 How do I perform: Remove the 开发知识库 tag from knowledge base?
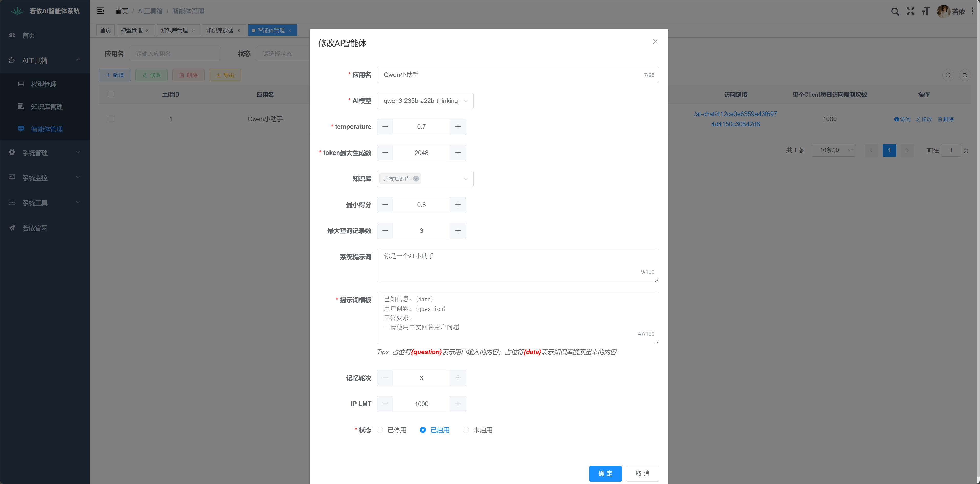[x=416, y=179]
